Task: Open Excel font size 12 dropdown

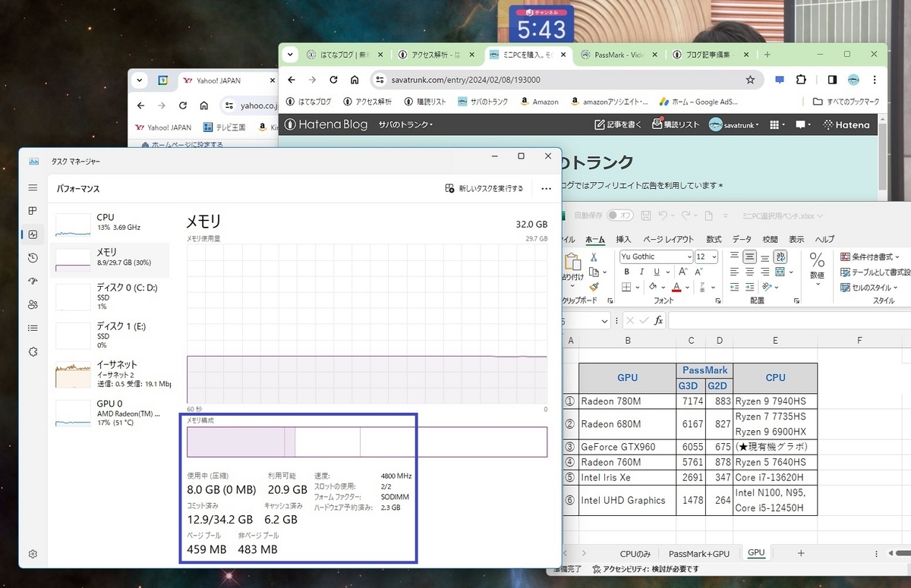Action: tap(713, 257)
